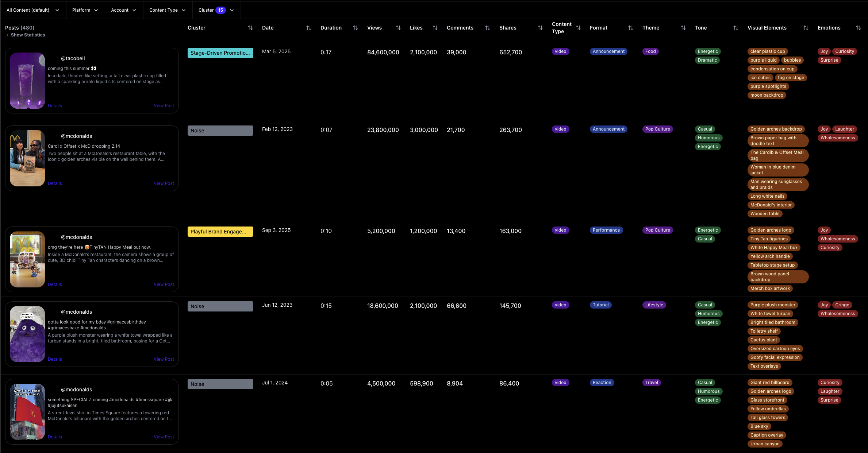
Task: Sort the table by Views
Action: (397, 27)
